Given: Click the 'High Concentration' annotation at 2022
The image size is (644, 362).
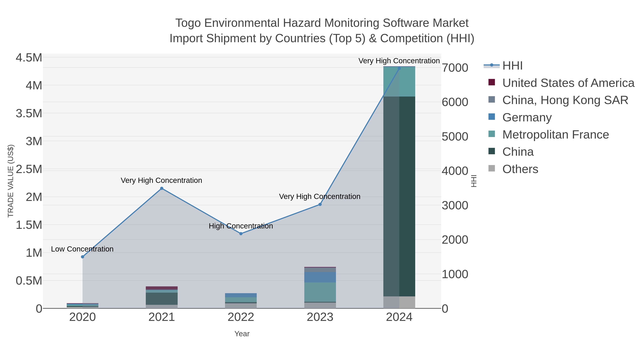Looking at the screenshot, I should coord(241,226).
